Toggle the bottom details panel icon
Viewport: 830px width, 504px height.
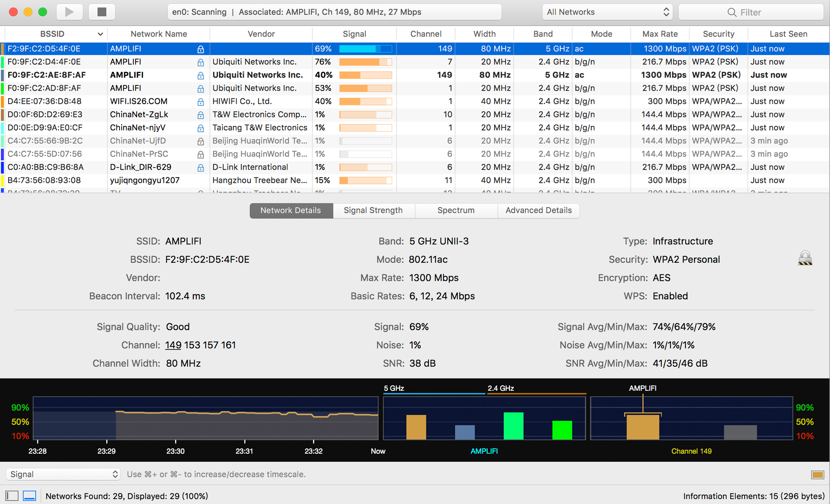coord(29,496)
